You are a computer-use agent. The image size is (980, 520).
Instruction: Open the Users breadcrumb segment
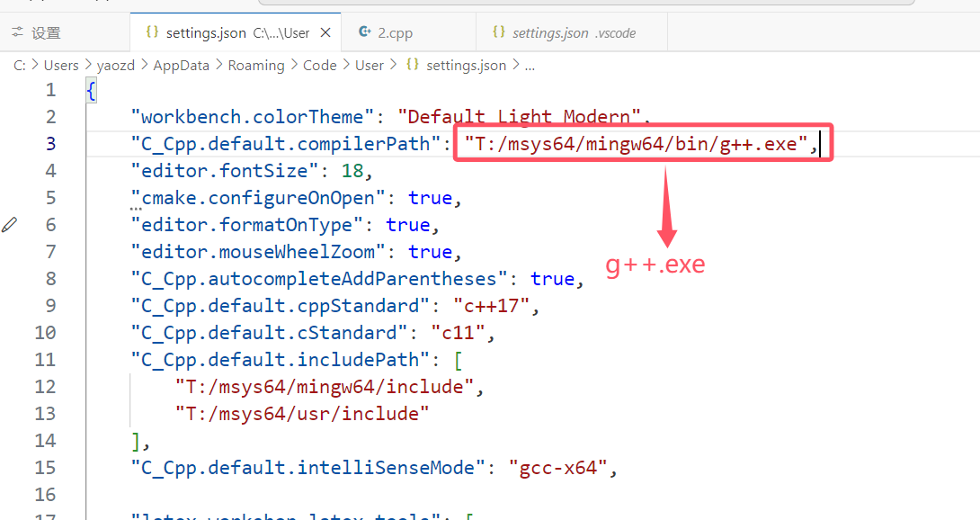click(61, 65)
